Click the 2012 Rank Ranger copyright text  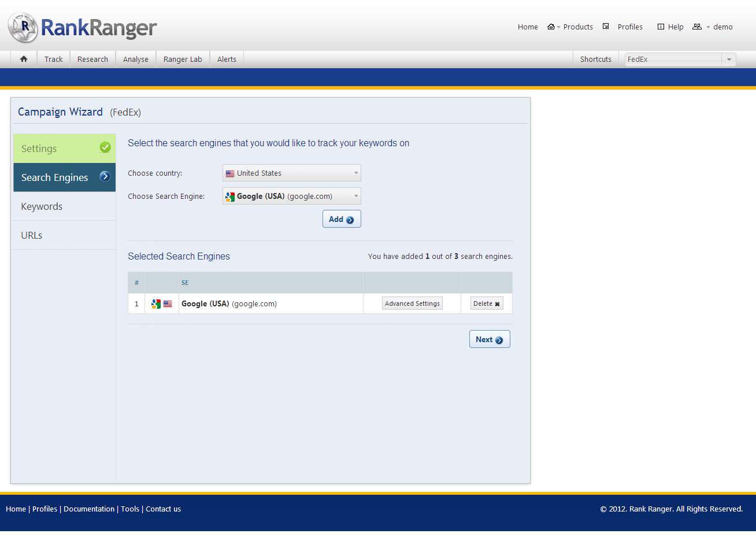[671, 509]
